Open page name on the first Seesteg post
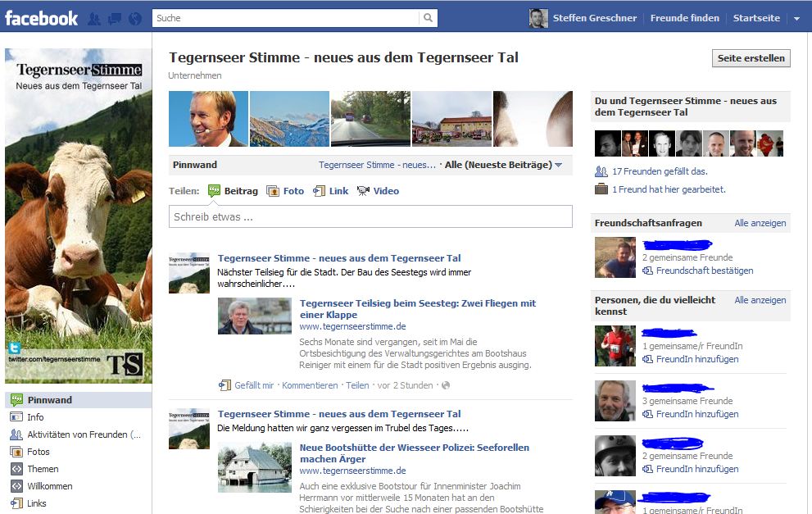This screenshot has width=812, height=514. pos(339,258)
